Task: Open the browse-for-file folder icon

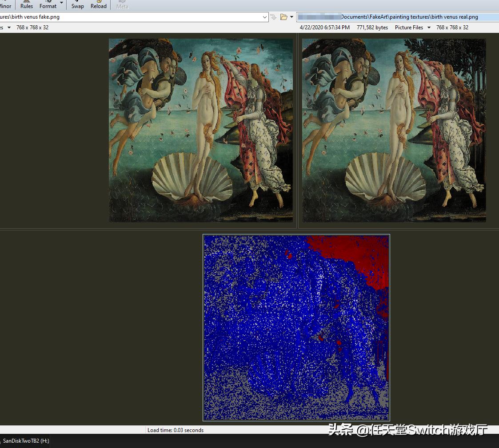Action: pyautogui.click(x=283, y=17)
